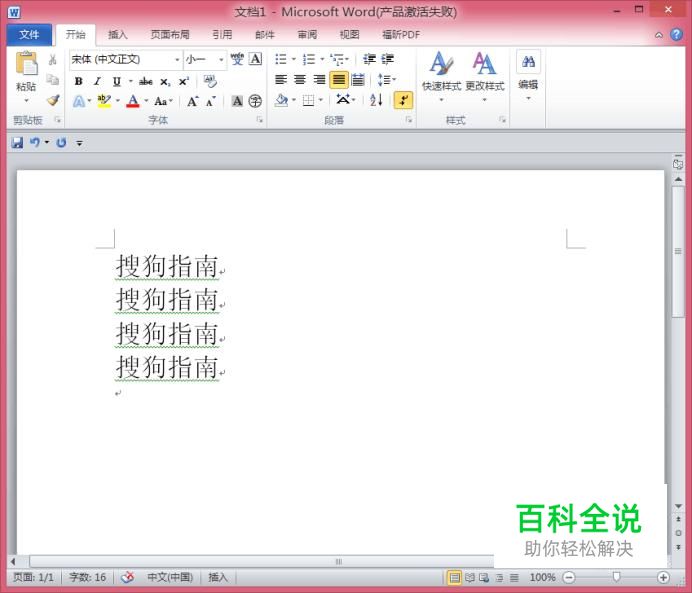Click the 100% zoom level button

tap(542, 577)
